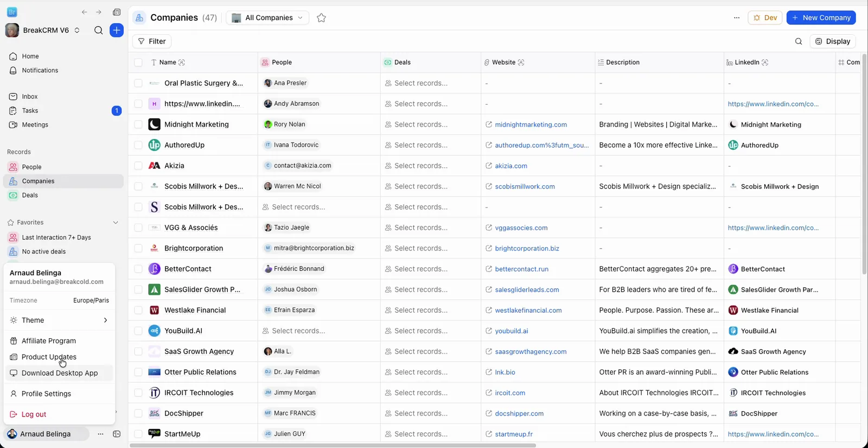Go back with the left arrow icon
This screenshot has width=868, height=448.
[84, 12]
